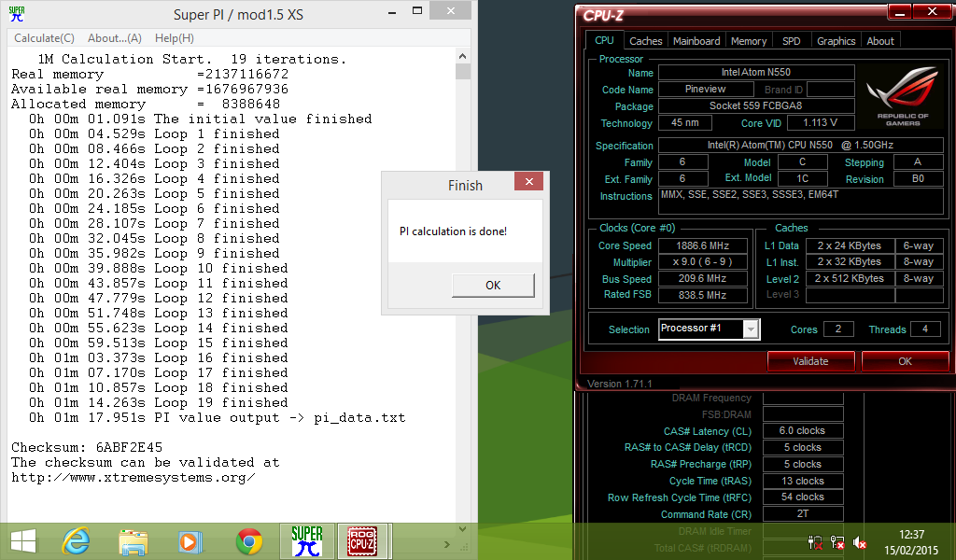956x560 pixels.
Task: Click the muted speaker tray icon
Action: point(860,542)
